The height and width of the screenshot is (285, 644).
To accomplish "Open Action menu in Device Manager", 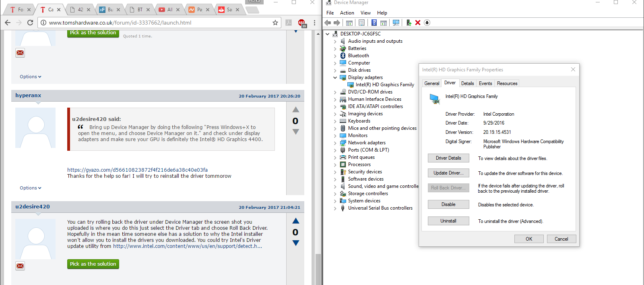I will point(347,13).
